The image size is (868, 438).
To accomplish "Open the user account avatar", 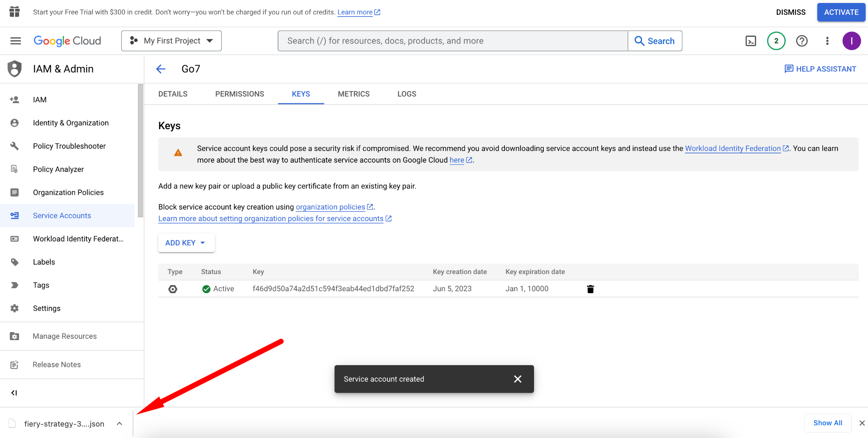I will (851, 41).
